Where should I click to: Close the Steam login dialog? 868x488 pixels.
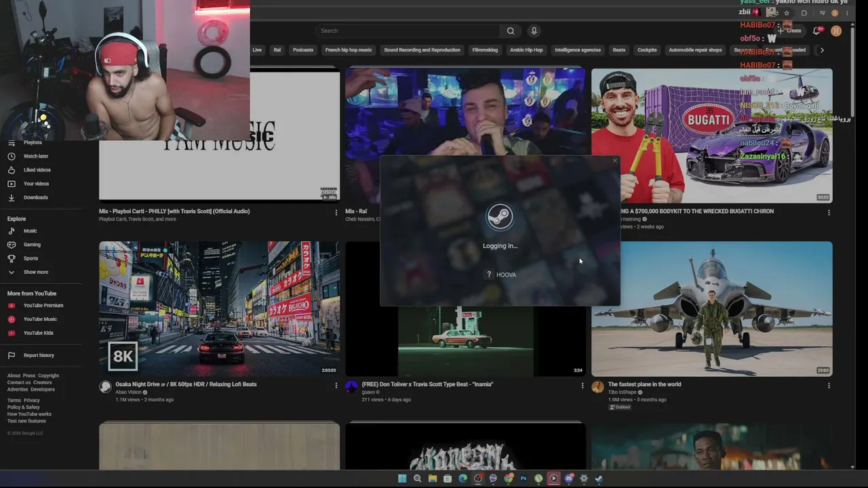615,161
